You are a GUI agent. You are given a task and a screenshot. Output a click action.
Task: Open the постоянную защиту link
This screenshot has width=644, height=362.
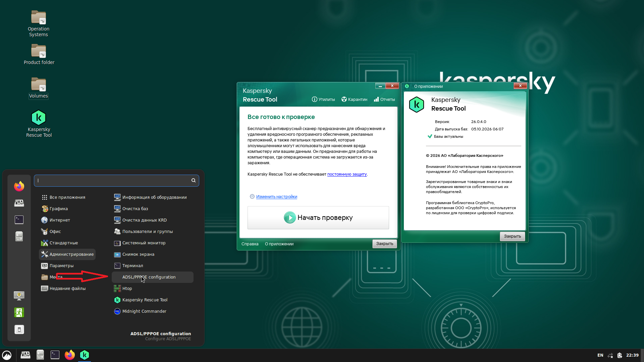coord(347,174)
